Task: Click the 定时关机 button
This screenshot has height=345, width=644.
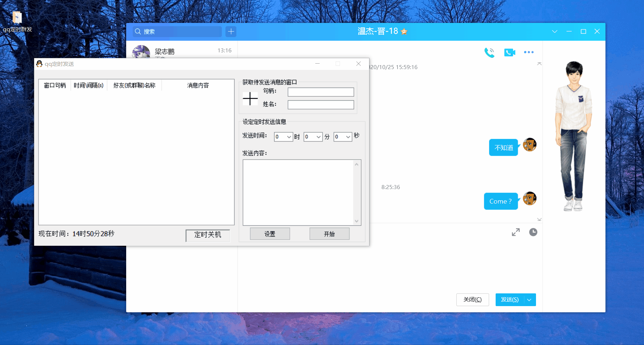Action: point(208,235)
